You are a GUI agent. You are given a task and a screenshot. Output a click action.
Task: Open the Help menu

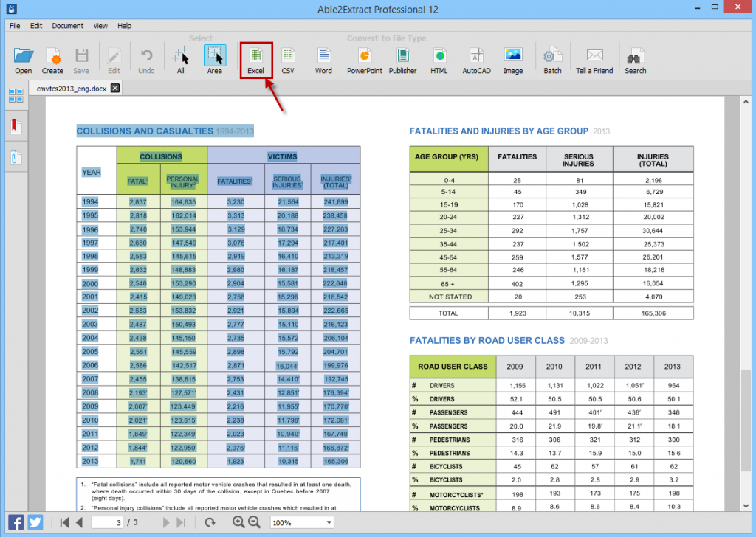tap(124, 26)
